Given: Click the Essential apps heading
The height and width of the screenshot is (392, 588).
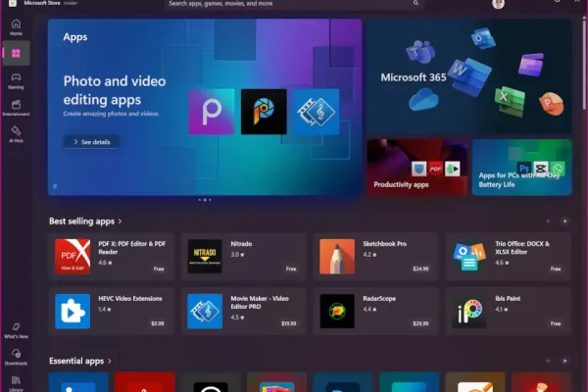Looking at the screenshot, I should [76, 361].
